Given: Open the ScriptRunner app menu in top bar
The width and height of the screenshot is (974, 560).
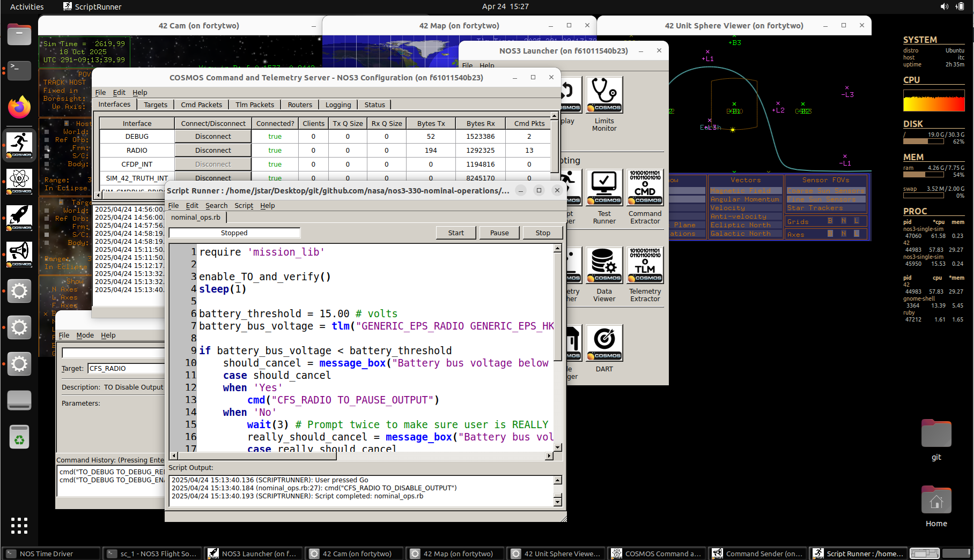Looking at the screenshot, I should (92, 6).
